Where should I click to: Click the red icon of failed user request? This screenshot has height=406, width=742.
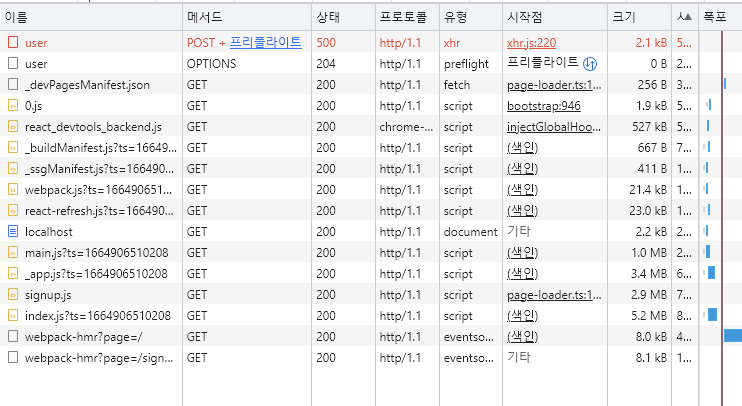13,43
